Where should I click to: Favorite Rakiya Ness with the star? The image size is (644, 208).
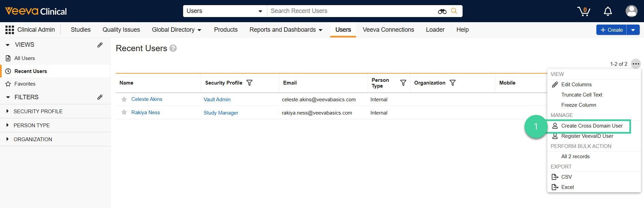[x=124, y=113]
